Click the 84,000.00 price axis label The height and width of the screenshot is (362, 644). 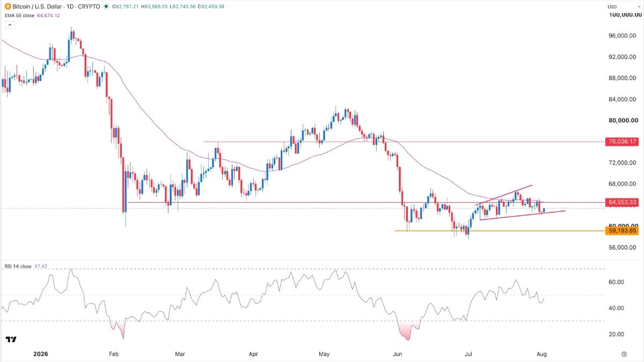pos(623,99)
